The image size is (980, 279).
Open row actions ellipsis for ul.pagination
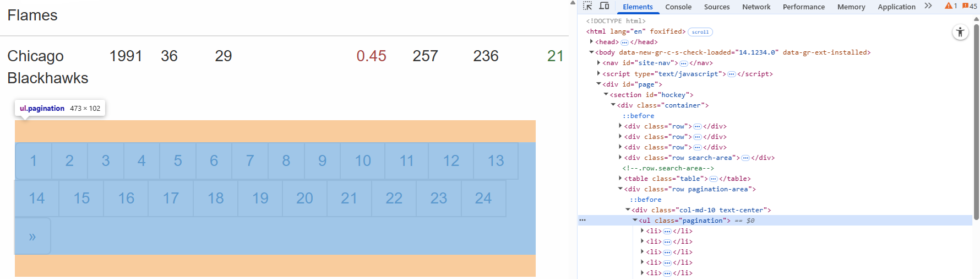tap(582, 221)
